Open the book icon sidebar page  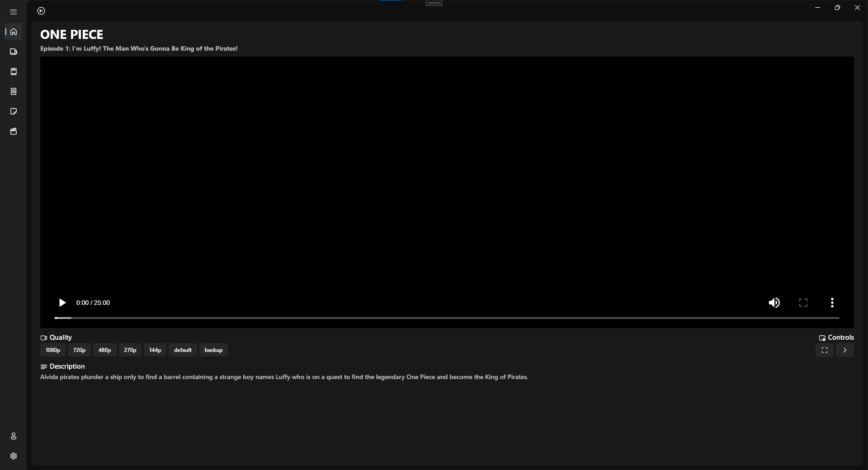point(14,71)
